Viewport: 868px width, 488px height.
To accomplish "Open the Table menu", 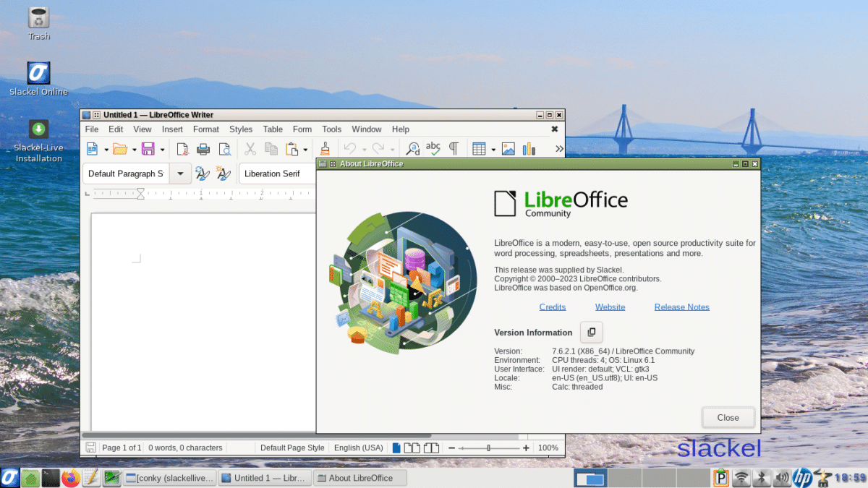I will [x=273, y=129].
